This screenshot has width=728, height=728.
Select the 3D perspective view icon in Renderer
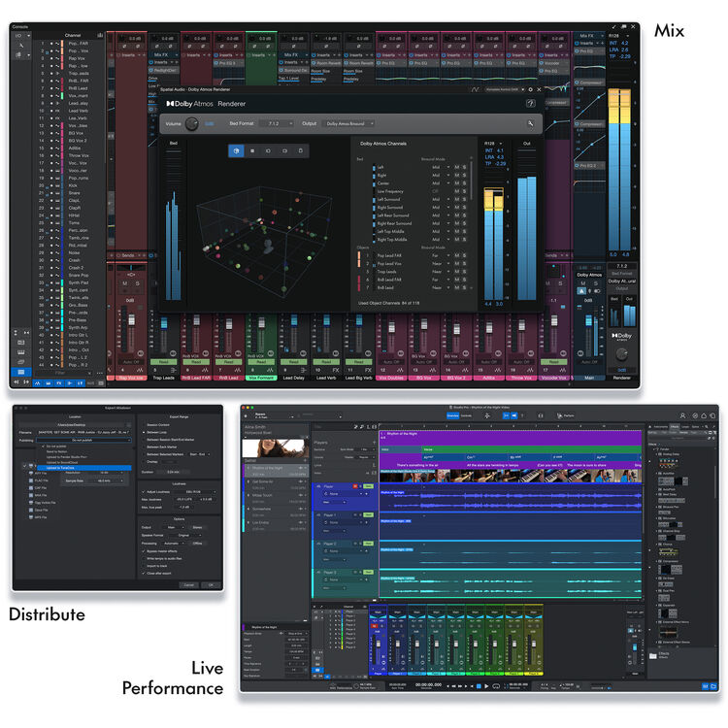point(236,150)
